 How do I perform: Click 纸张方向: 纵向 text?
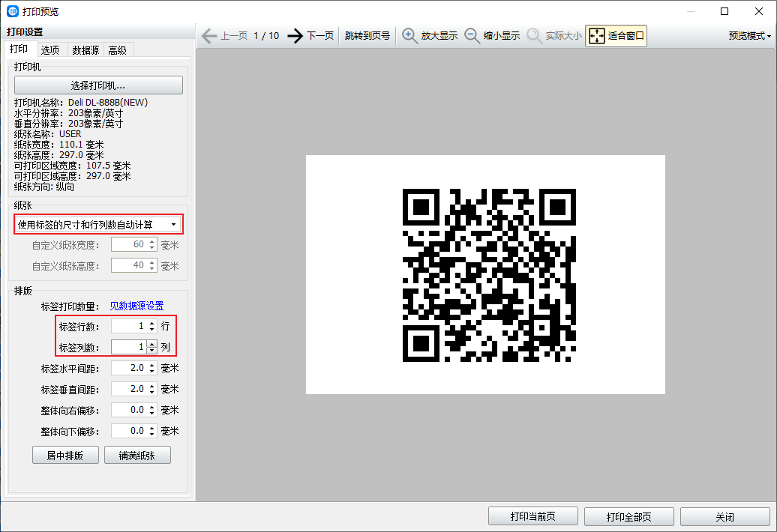tap(44, 187)
